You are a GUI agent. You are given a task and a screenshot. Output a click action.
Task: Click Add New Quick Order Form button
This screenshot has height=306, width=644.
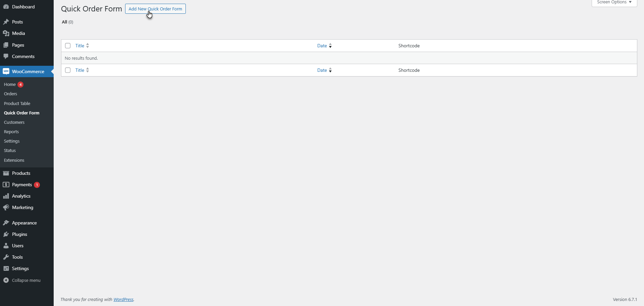click(155, 9)
